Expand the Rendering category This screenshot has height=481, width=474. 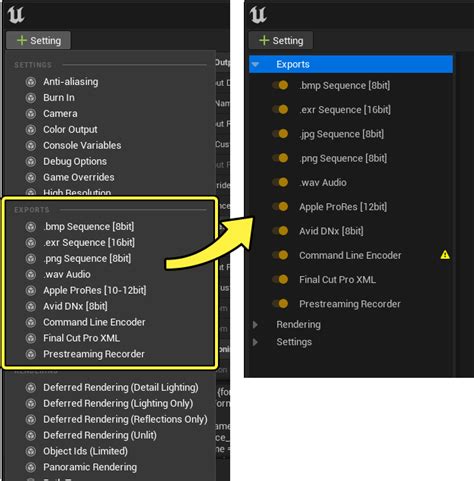point(255,325)
